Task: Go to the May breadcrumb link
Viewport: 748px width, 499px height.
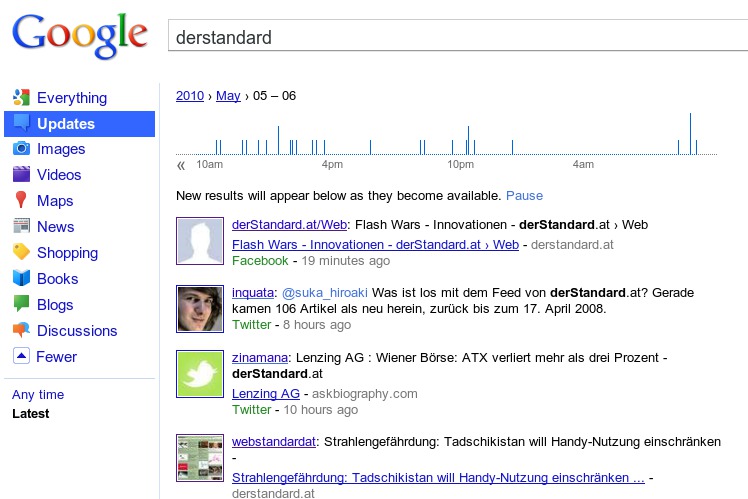Action: pos(228,96)
